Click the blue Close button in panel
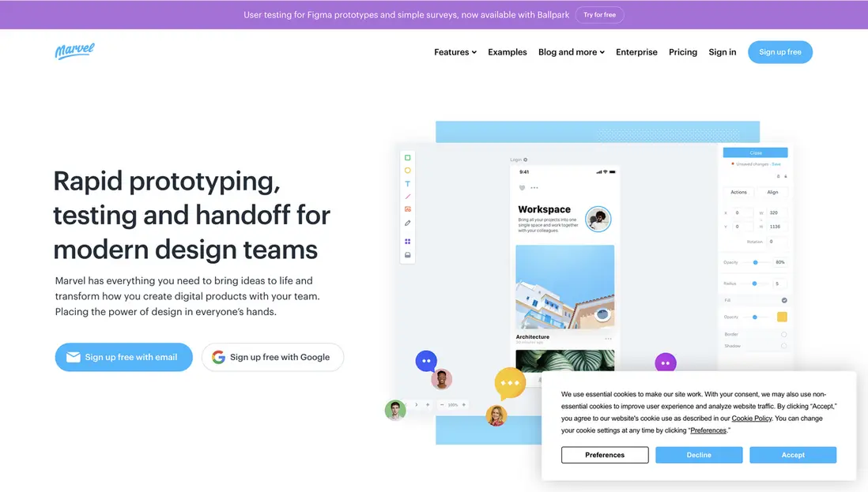The image size is (868, 492). coord(755,152)
